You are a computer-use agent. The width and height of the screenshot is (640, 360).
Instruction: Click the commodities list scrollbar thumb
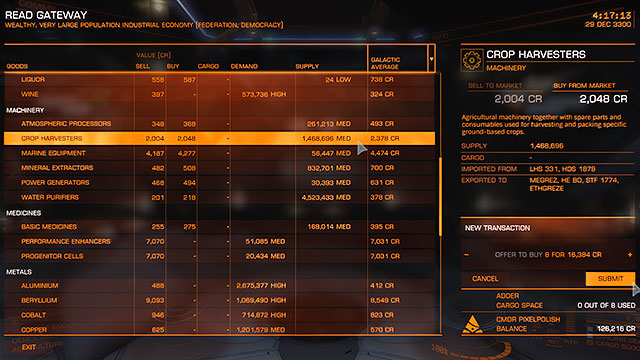pos(440,196)
